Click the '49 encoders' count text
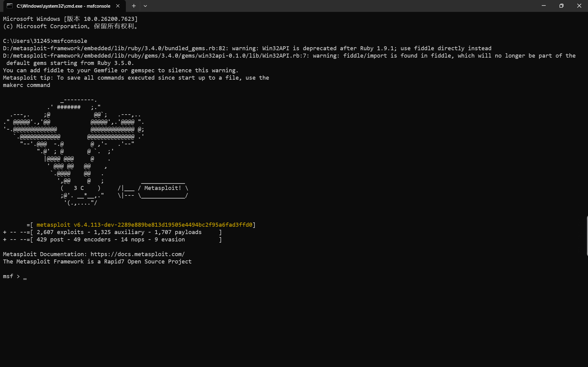The width and height of the screenshot is (588, 367). (92, 240)
